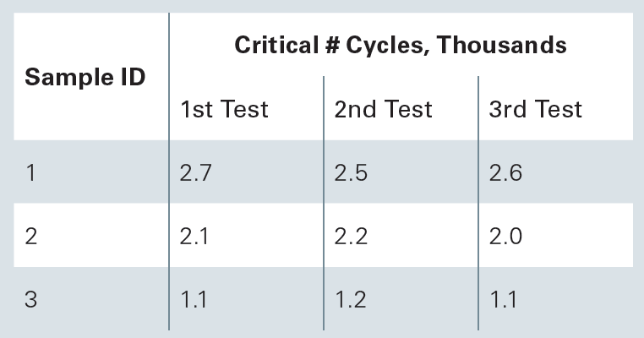Click the 2.1 value in 1st Test

[194, 236]
